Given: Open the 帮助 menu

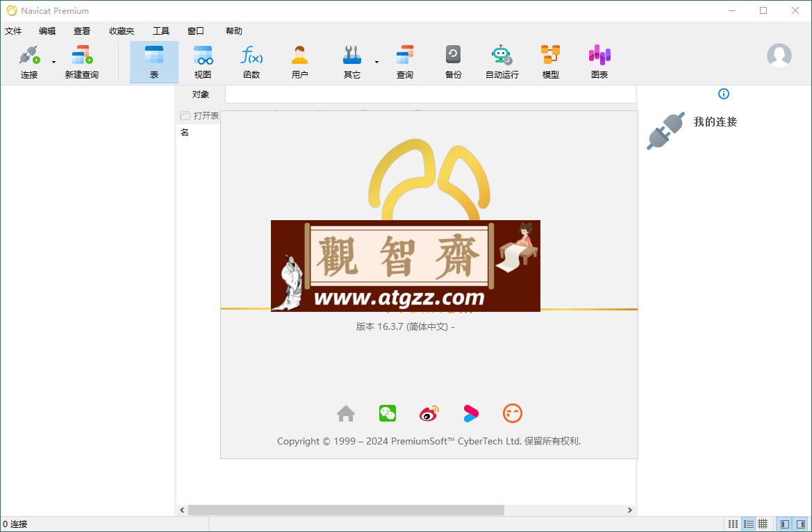Looking at the screenshot, I should pyautogui.click(x=234, y=31).
